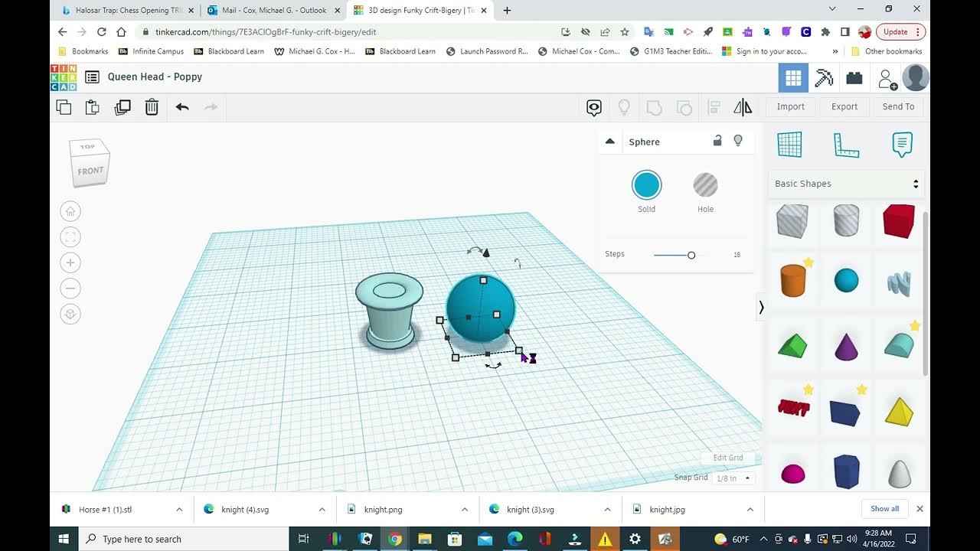Select the red Box shape
980x551 pixels.
(x=899, y=221)
